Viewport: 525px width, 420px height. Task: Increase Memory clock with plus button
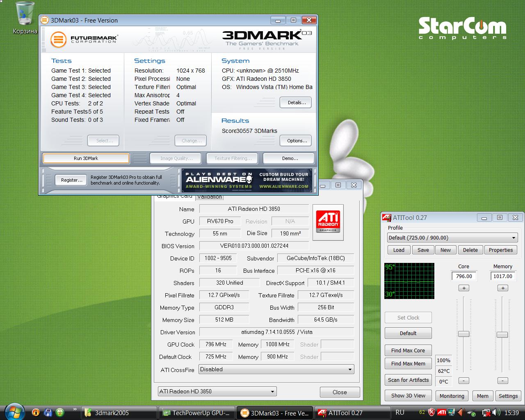pos(503,288)
